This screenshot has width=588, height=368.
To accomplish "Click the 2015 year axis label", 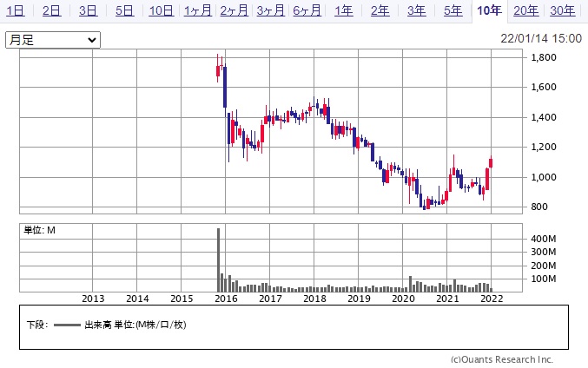I will click(182, 299).
